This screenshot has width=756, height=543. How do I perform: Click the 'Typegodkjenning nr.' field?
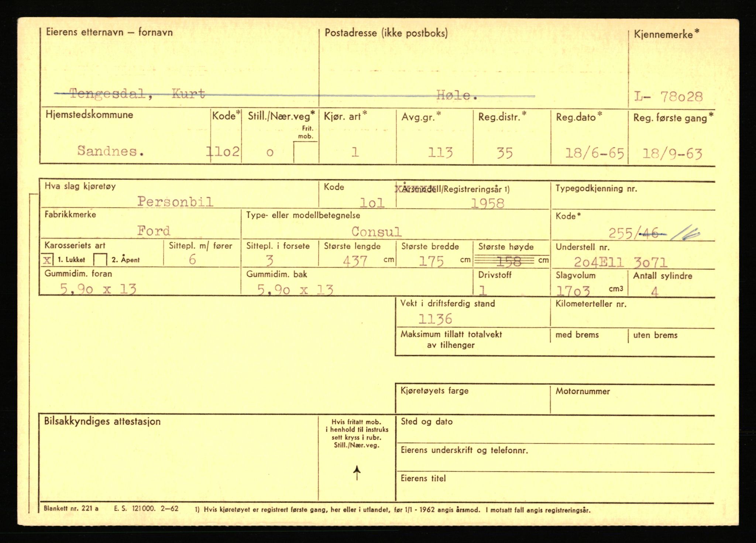632,196
